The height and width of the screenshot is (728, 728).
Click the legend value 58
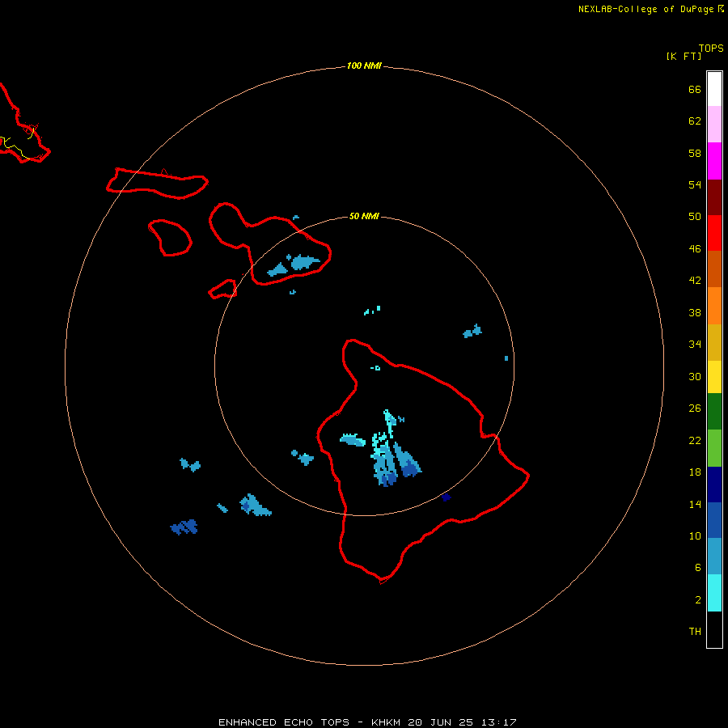click(x=695, y=153)
